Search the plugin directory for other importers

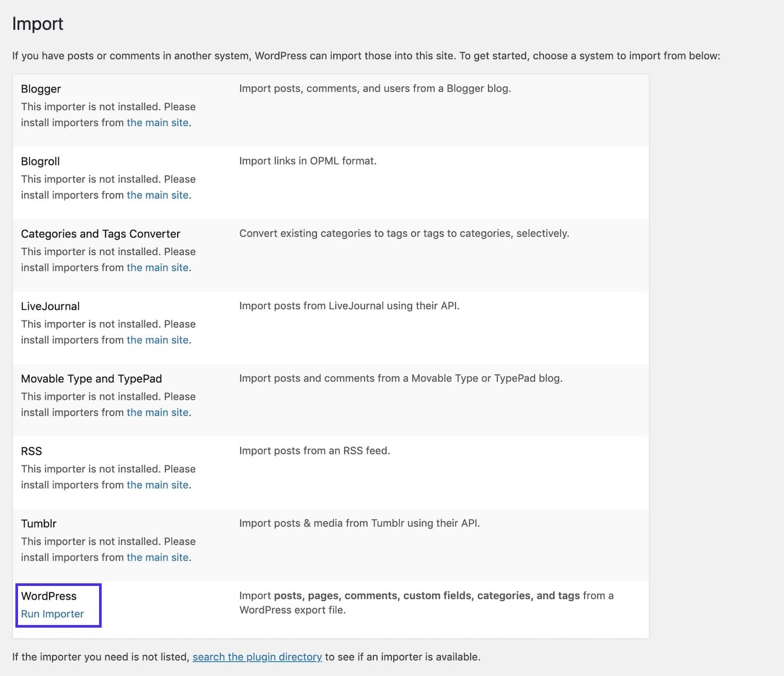click(x=257, y=657)
